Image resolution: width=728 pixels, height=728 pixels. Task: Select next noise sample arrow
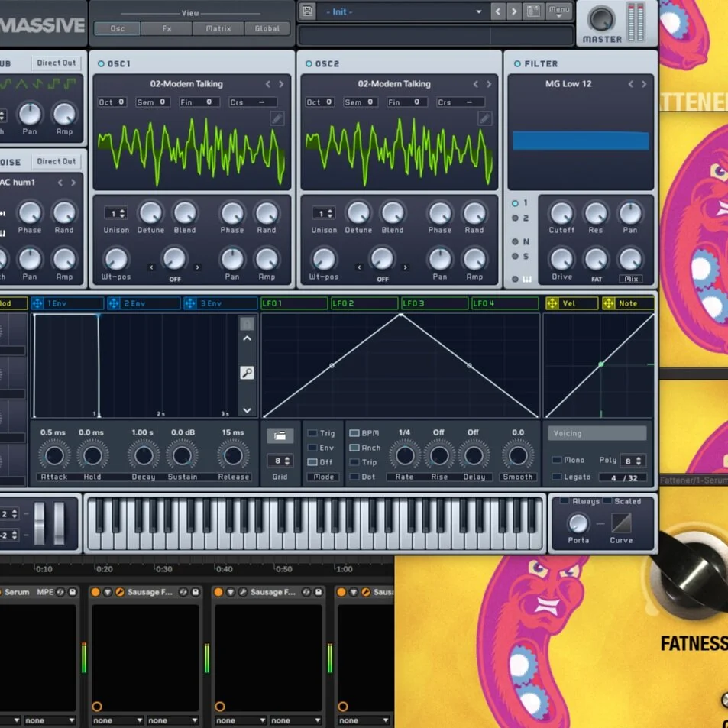(73, 183)
